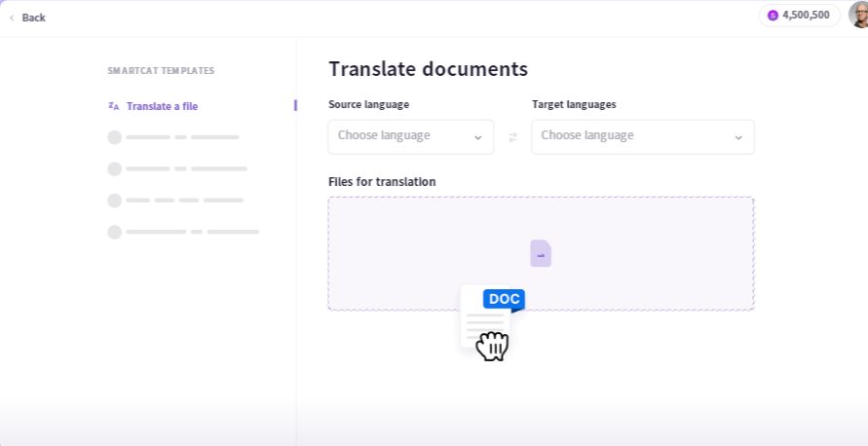The image size is (868, 446).
Task: Select the Translate a file template
Action: pos(162,106)
